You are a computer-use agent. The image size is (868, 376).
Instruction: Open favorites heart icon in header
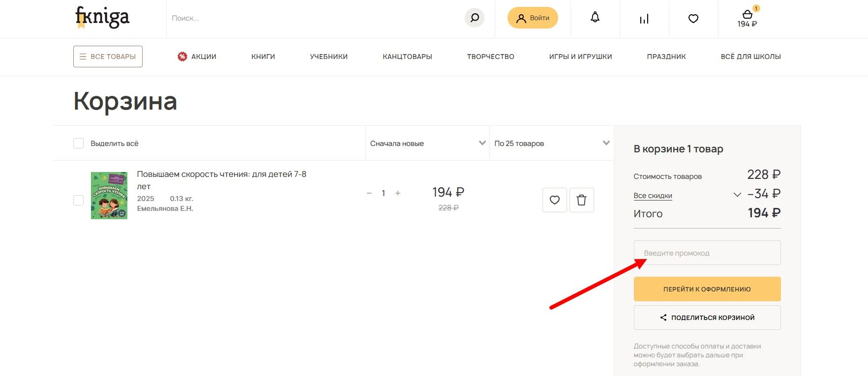coord(693,19)
